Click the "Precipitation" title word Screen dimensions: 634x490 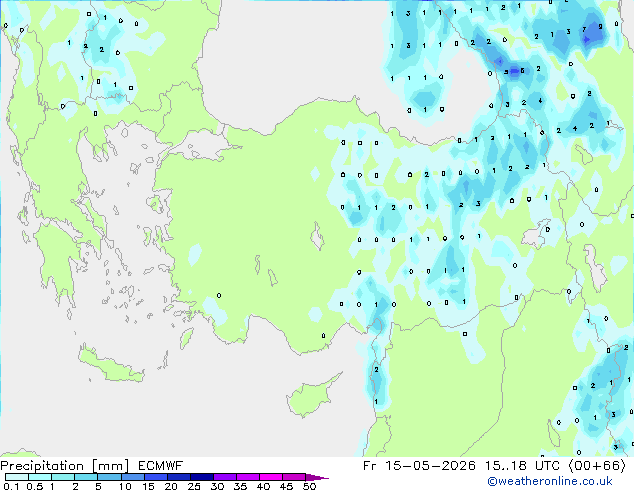[x=42, y=466]
